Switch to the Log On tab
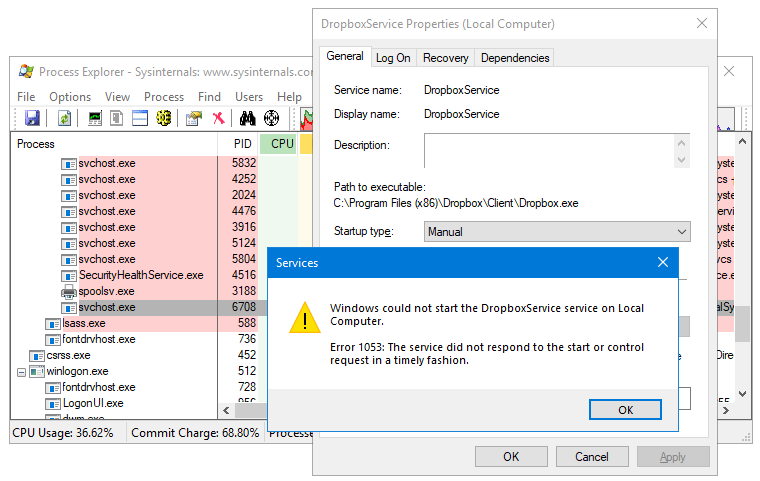The width and height of the screenshot is (760, 481). pyautogui.click(x=393, y=58)
